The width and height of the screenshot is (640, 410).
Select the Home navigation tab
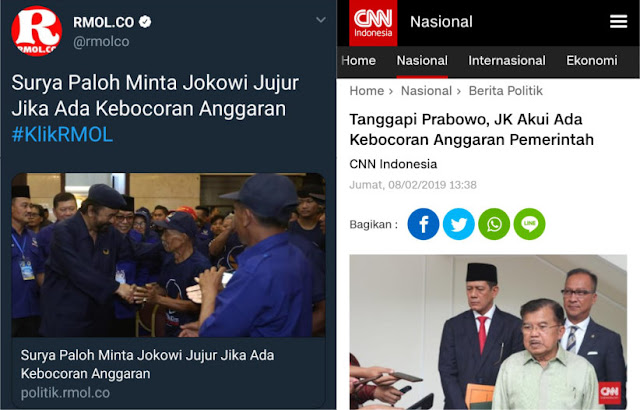click(x=358, y=61)
